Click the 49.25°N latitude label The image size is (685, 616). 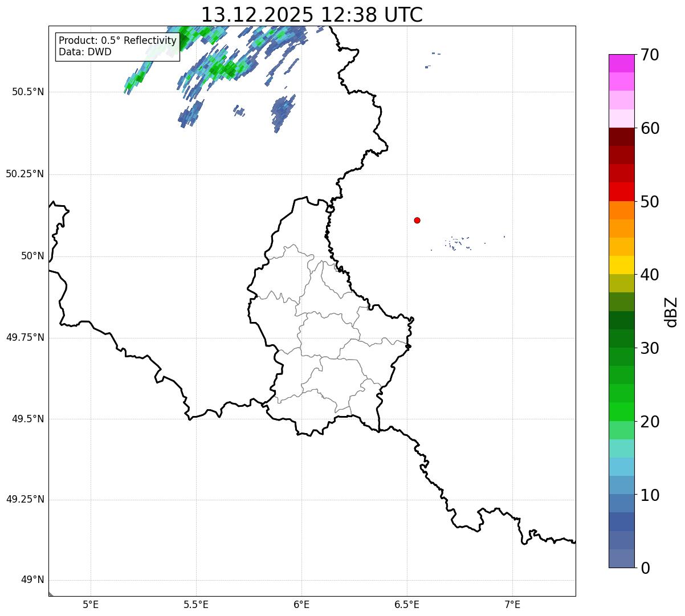[25, 500]
